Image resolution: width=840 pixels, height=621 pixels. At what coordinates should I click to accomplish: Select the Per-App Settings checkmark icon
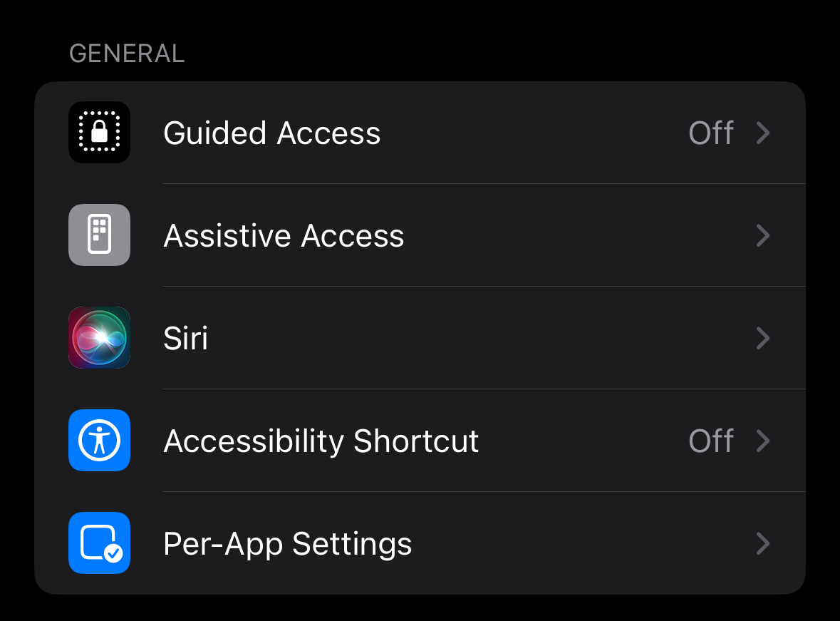[x=99, y=543]
